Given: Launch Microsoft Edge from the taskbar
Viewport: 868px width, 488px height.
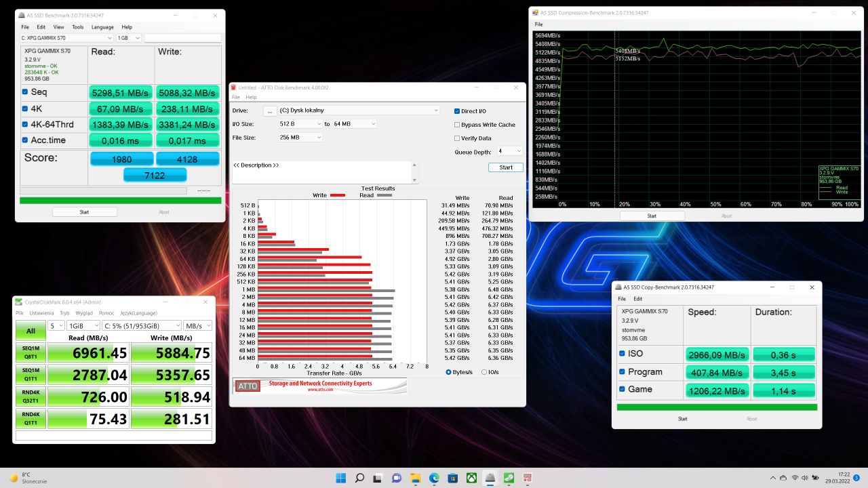Looking at the screenshot, I should tap(433, 478).
